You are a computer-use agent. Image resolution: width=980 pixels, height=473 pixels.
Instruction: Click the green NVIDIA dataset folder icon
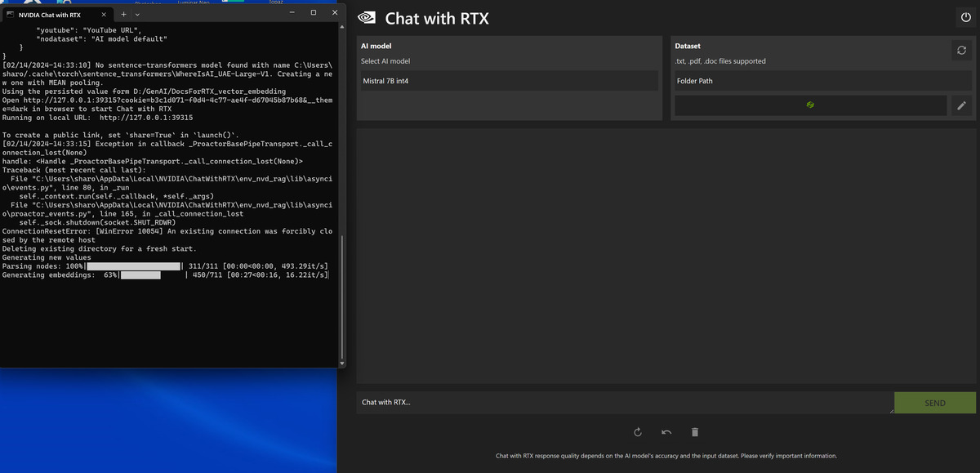point(809,105)
